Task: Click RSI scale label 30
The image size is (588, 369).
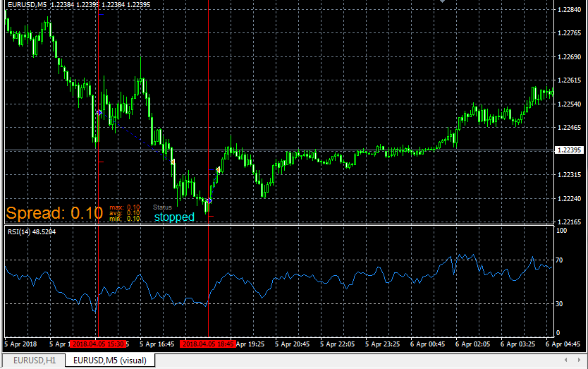Action: (x=559, y=303)
